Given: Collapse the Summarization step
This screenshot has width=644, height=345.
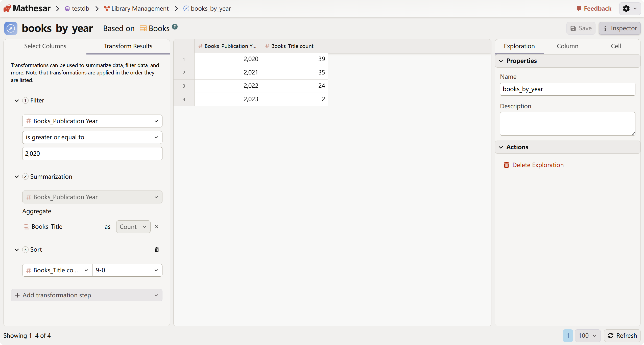Looking at the screenshot, I should pos(17,176).
